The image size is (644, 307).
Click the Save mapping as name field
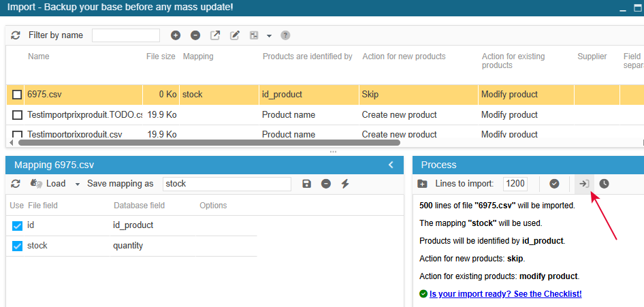227,184
